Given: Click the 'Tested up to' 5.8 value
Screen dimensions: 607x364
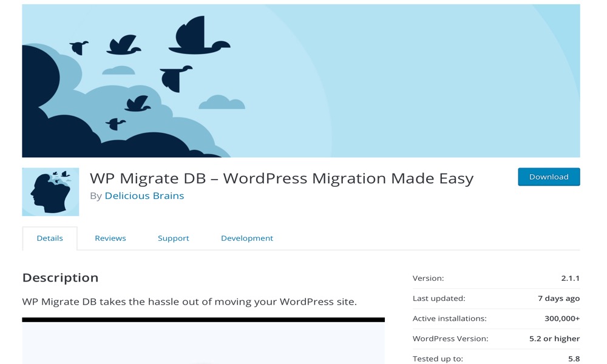Looking at the screenshot, I should tap(574, 359).
